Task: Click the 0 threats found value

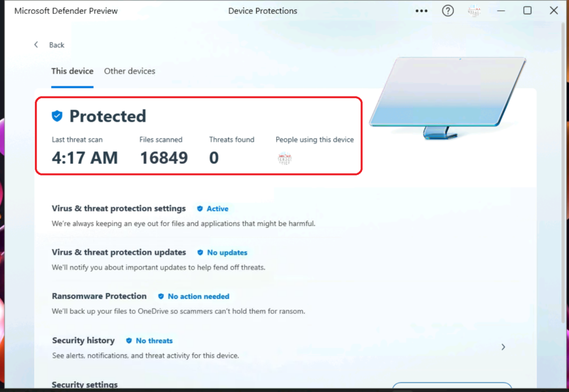Action: [x=214, y=158]
